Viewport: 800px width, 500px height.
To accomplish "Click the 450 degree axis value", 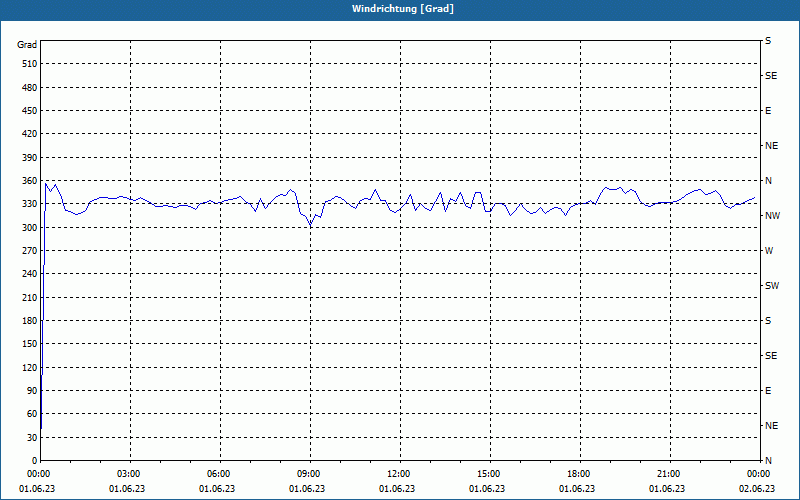I will pyautogui.click(x=30, y=111).
